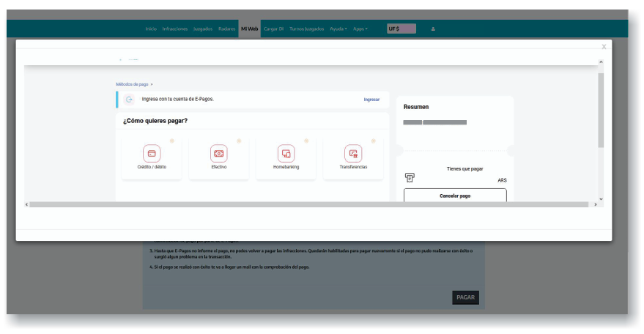Click the E-Pagos login arrow icon

pyautogui.click(x=128, y=100)
